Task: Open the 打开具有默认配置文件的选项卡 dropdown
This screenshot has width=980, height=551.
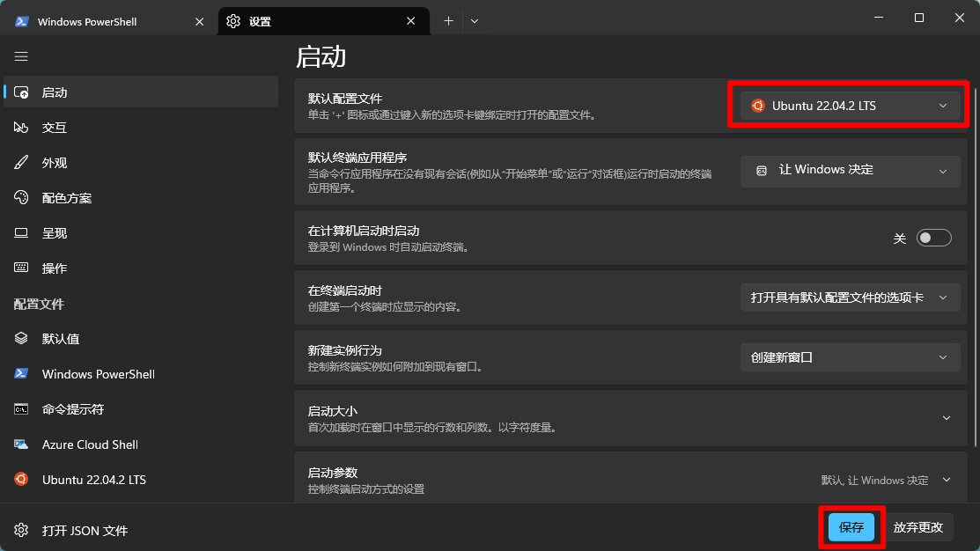Action: [x=850, y=298]
